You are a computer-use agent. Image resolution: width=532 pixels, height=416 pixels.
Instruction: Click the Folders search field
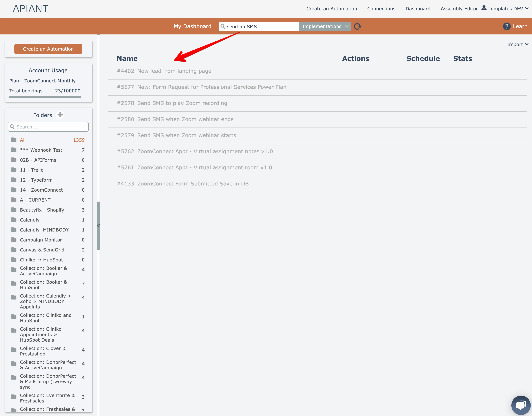click(x=48, y=127)
